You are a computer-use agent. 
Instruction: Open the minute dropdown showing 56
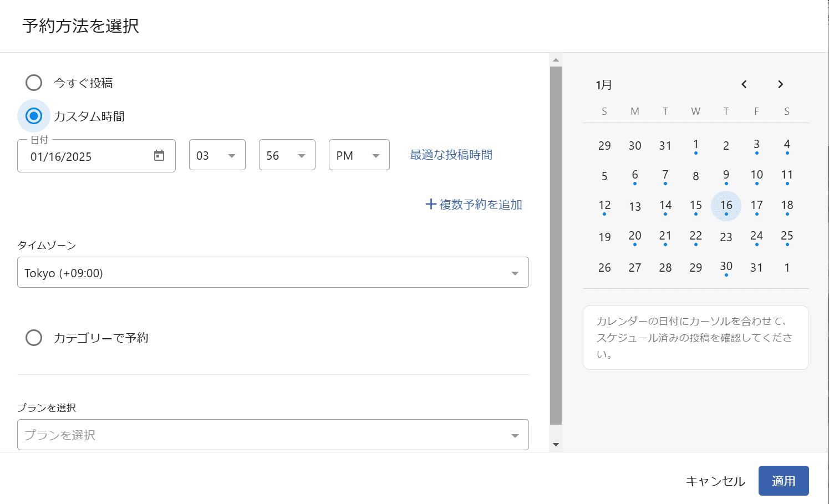(287, 155)
